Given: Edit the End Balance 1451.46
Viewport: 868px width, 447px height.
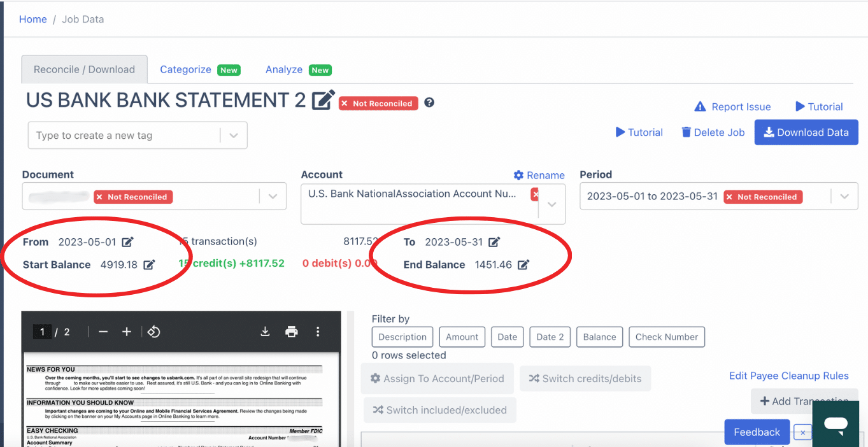Looking at the screenshot, I should click(x=523, y=265).
